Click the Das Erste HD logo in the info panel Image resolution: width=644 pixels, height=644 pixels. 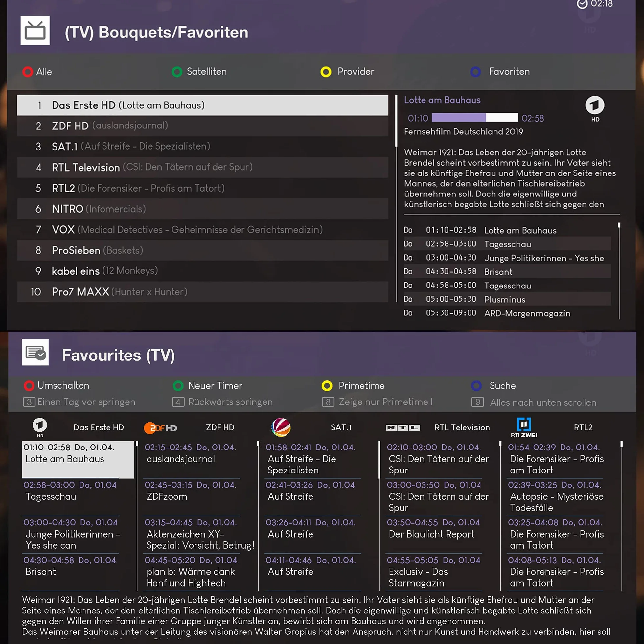coord(595,109)
